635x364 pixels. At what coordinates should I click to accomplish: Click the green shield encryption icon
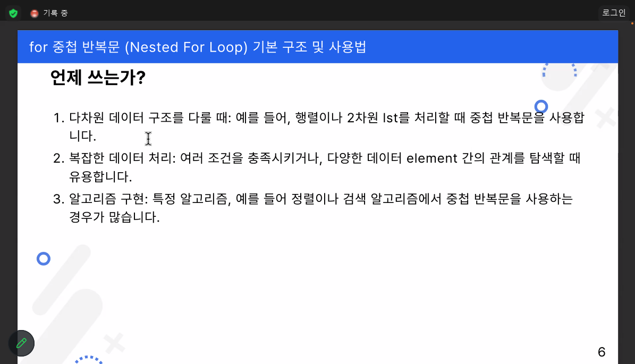click(x=13, y=13)
